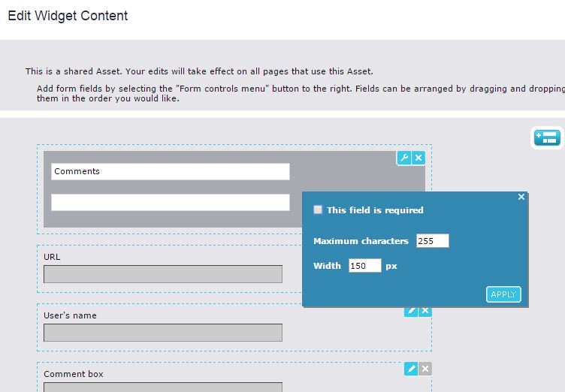Close the field settings popup
The height and width of the screenshot is (392, 565).
(x=521, y=197)
